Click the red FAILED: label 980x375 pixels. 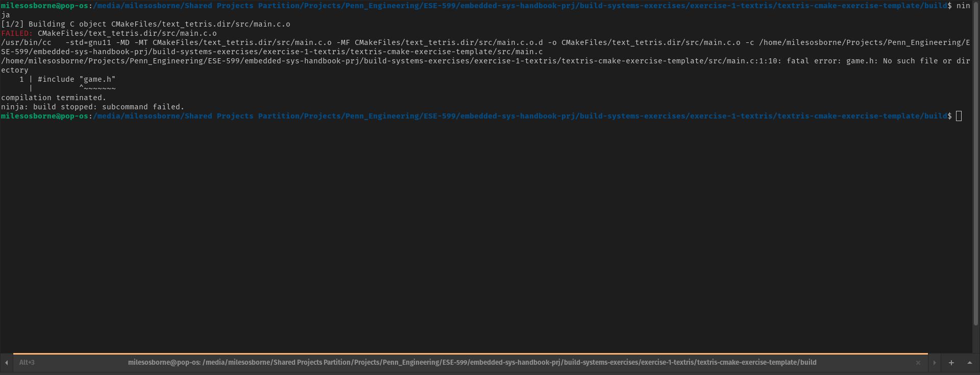(17, 34)
